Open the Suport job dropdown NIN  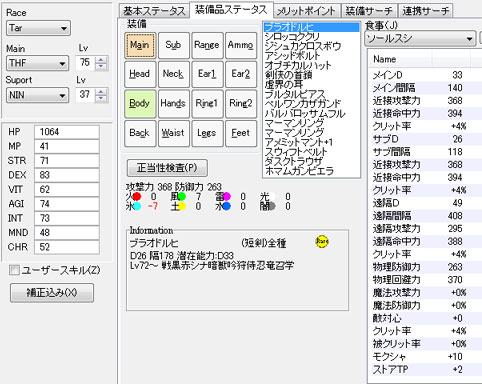coord(37,95)
